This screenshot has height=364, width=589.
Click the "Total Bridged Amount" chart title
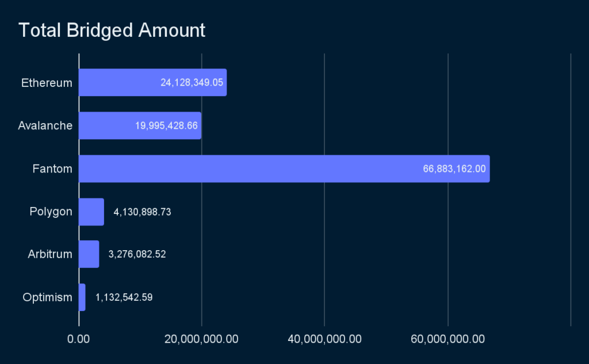112,30
